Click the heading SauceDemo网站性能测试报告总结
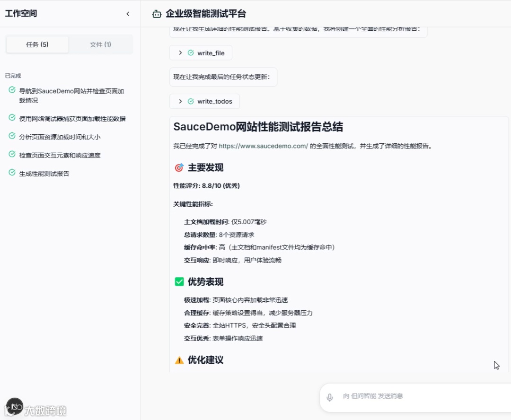The width and height of the screenshot is (511, 420). (x=258, y=127)
